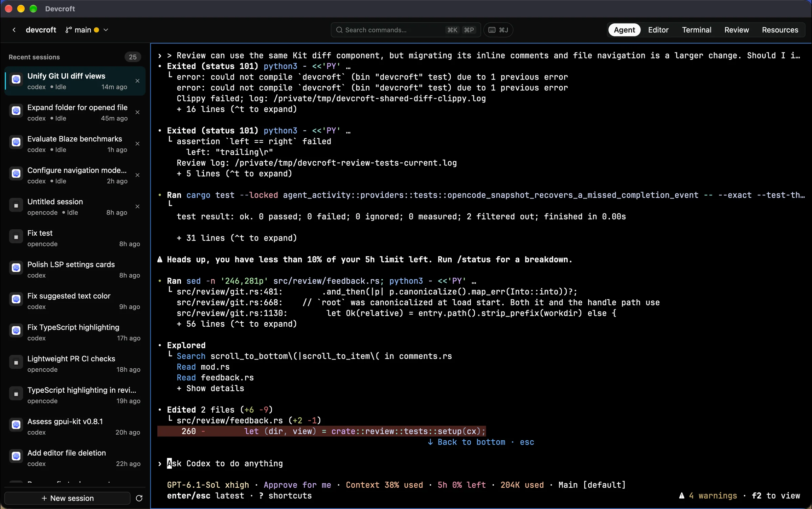Click the 4 warnings indicator

708,496
